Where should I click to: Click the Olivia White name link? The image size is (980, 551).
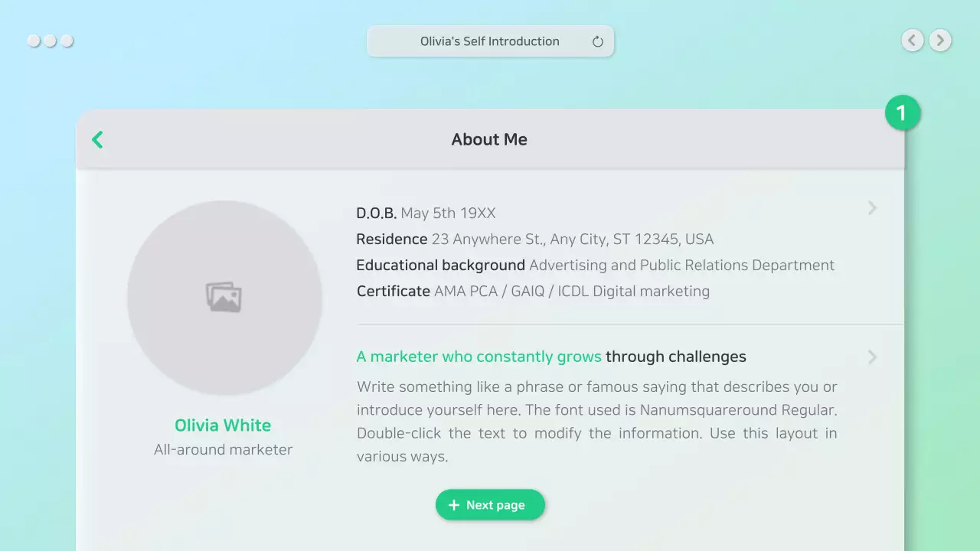[223, 425]
